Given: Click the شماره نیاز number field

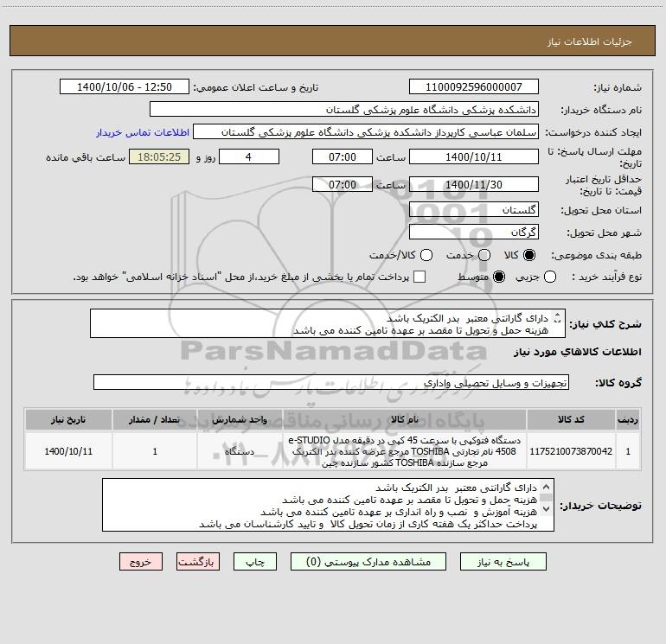Looking at the screenshot, I should [x=474, y=87].
